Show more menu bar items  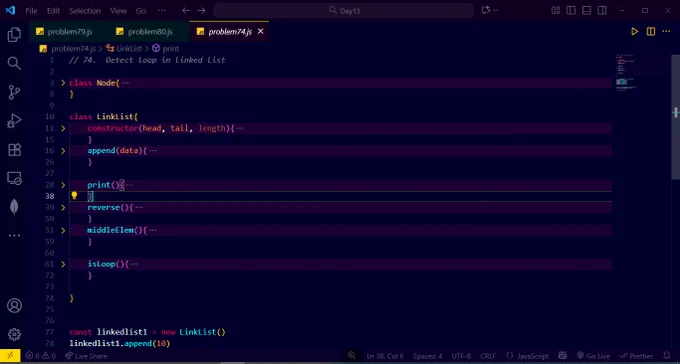click(x=161, y=10)
